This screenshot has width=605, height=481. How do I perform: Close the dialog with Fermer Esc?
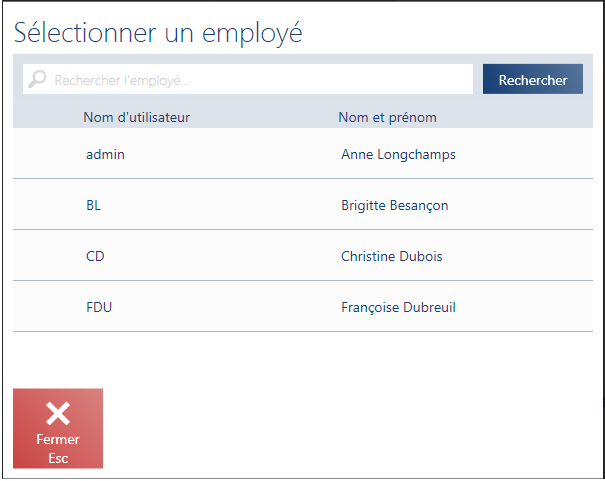58,429
